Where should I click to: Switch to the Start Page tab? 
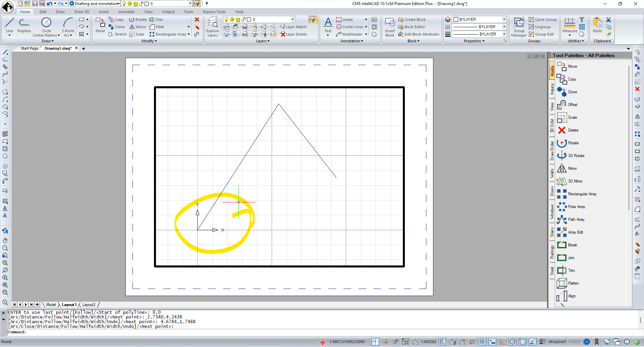(29, 48)
